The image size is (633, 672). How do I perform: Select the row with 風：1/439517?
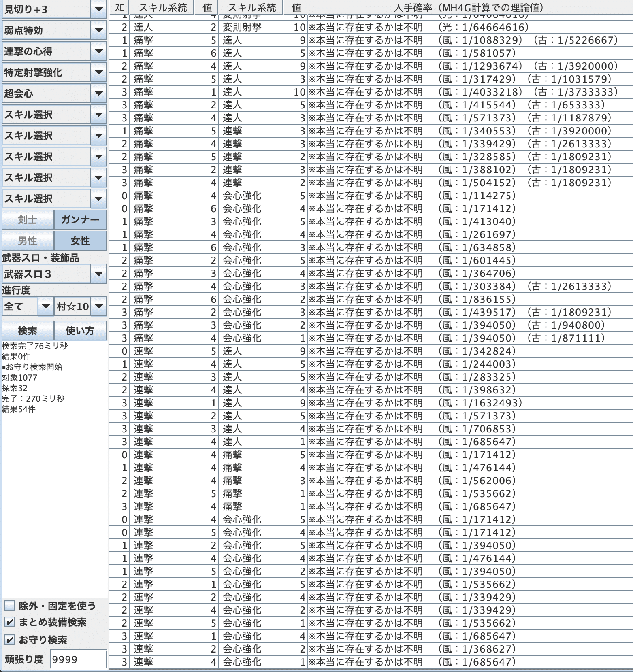click(371, 312)
